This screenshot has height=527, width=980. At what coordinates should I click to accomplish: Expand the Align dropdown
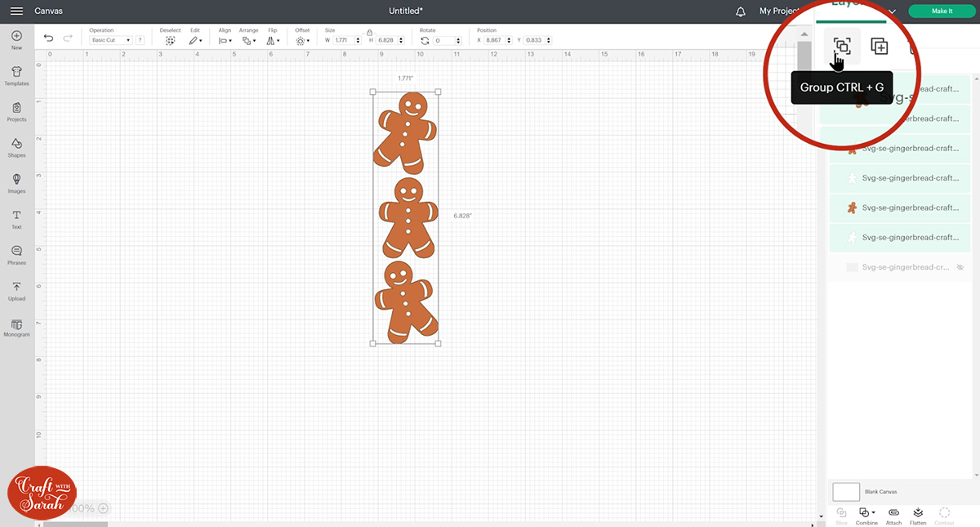coord(225,40)
